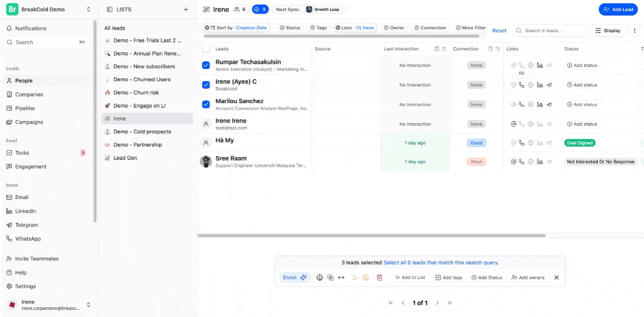
Task: Uncheck Irene (Ayee) C lead checkbox
Action: pyautogui.click(x=206, y=84)
